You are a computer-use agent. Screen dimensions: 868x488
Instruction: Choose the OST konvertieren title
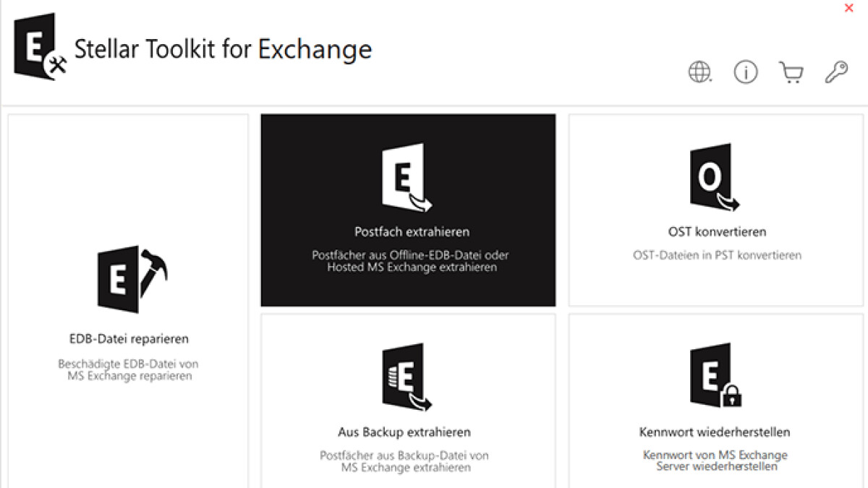tap(717, 232)
